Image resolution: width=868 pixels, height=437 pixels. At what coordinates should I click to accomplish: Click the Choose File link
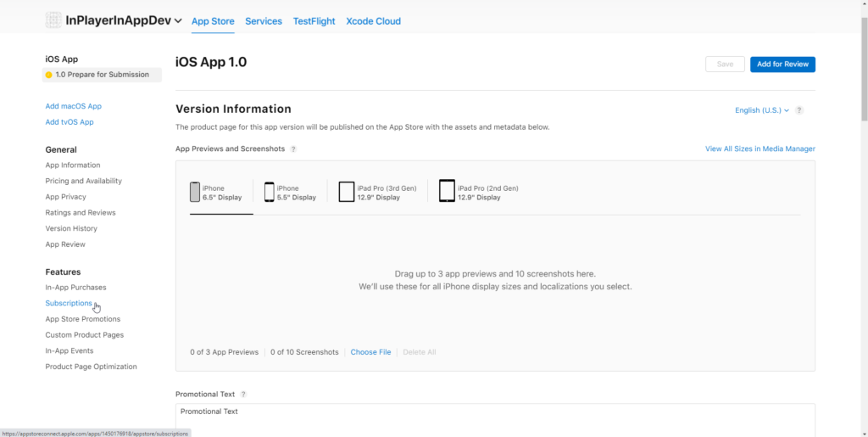point(370,352)
